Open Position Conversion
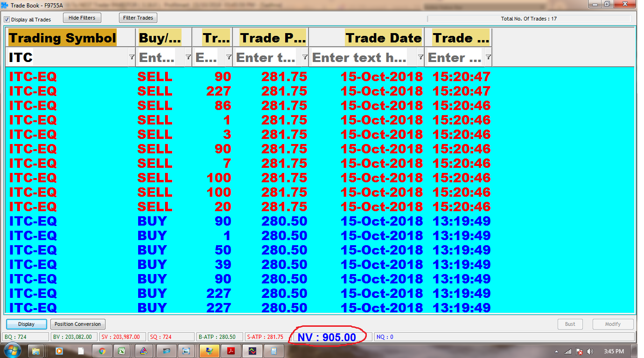 [77, 324]
